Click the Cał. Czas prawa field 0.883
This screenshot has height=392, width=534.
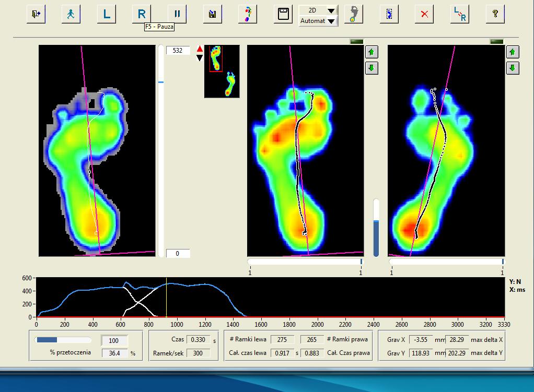[x=311, y=353]
